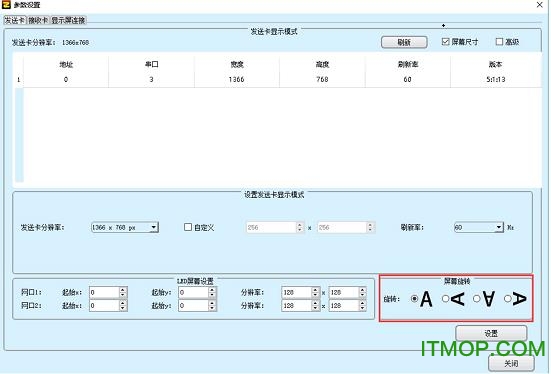The width and height of the screenshot is (551, 374).
Task: Open the 参数设置 title bar app icon
Action: pos(6,5)
